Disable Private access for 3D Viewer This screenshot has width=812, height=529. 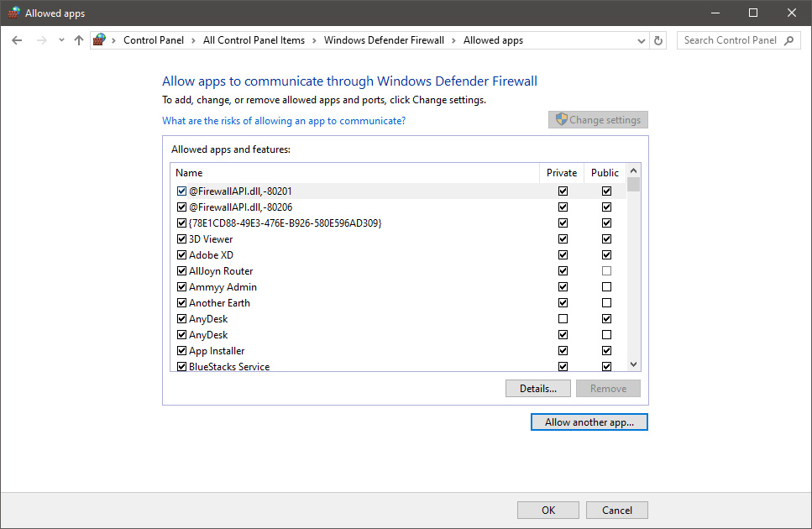point(563,239)
